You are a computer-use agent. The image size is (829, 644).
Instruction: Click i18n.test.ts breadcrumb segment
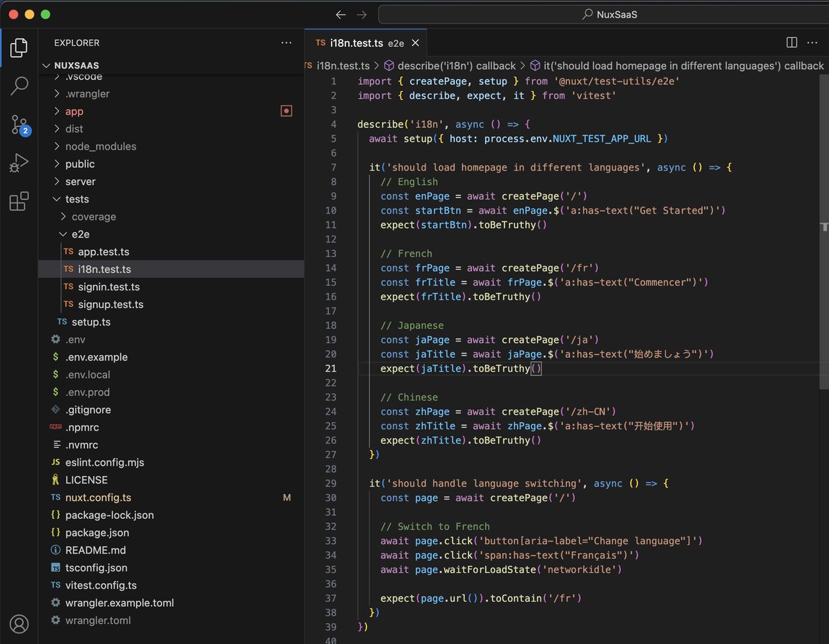(x=343, y=66)
